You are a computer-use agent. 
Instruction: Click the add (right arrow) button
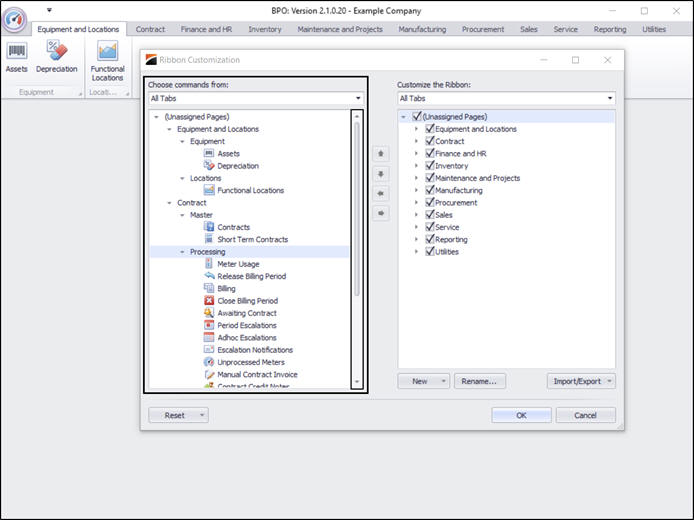(381, 213)
